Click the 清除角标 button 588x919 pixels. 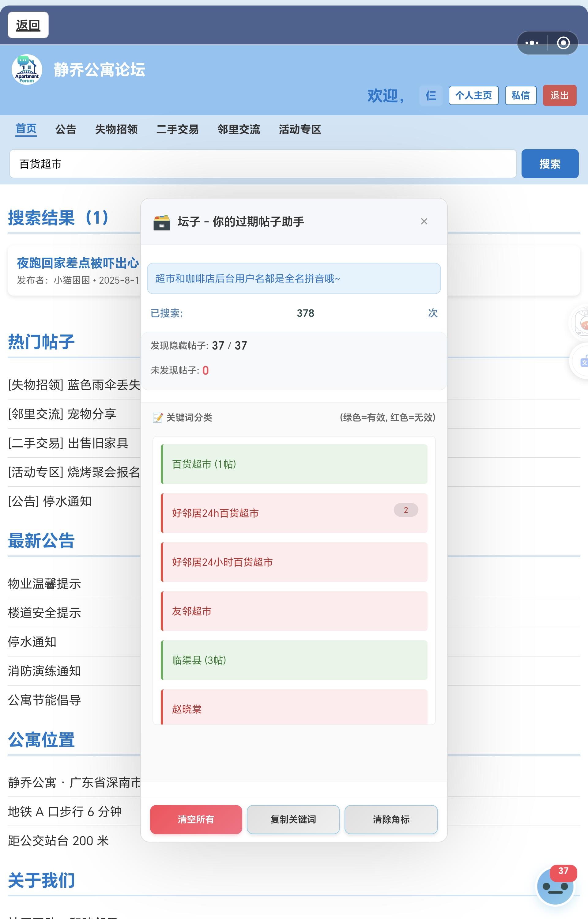(x=391, y=819)
